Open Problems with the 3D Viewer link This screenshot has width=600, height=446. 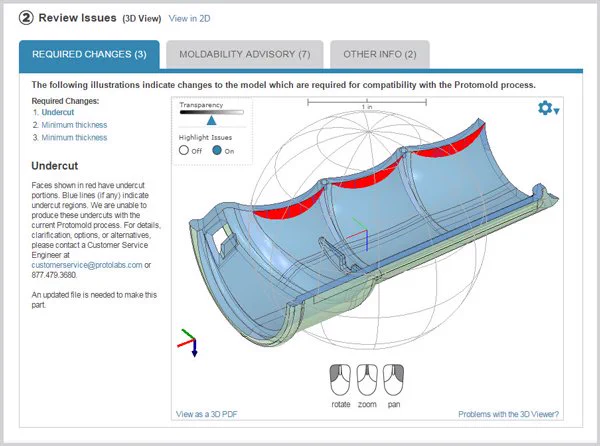coord(509,414)
